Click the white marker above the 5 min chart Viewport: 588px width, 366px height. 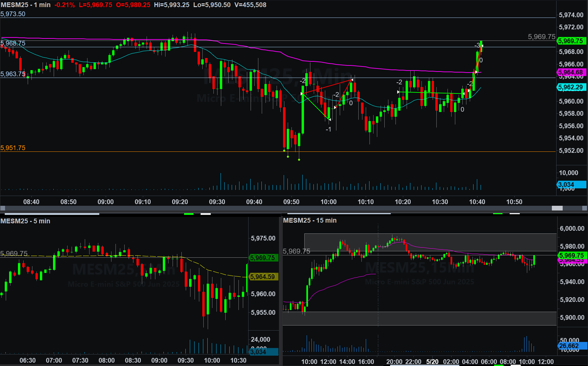coord(205,214)
